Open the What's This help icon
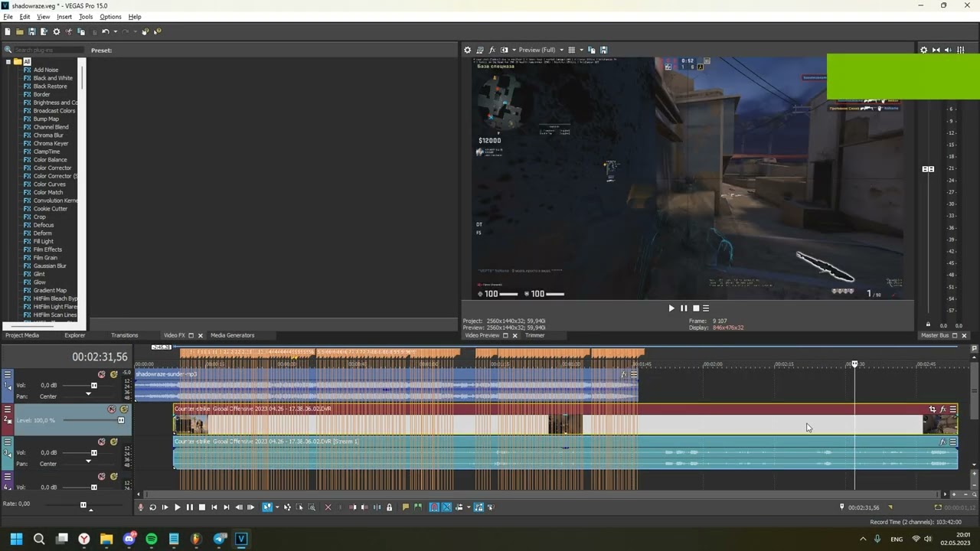The width and height of the screenshot is (980, 551). [x=158, y=31]
